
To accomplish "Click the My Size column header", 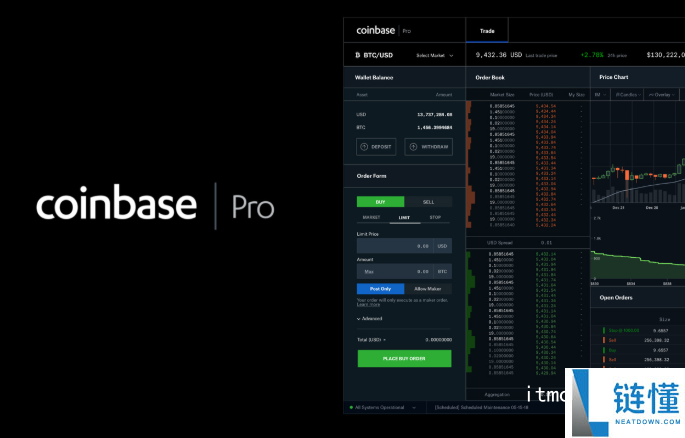I will click(576, 94).
